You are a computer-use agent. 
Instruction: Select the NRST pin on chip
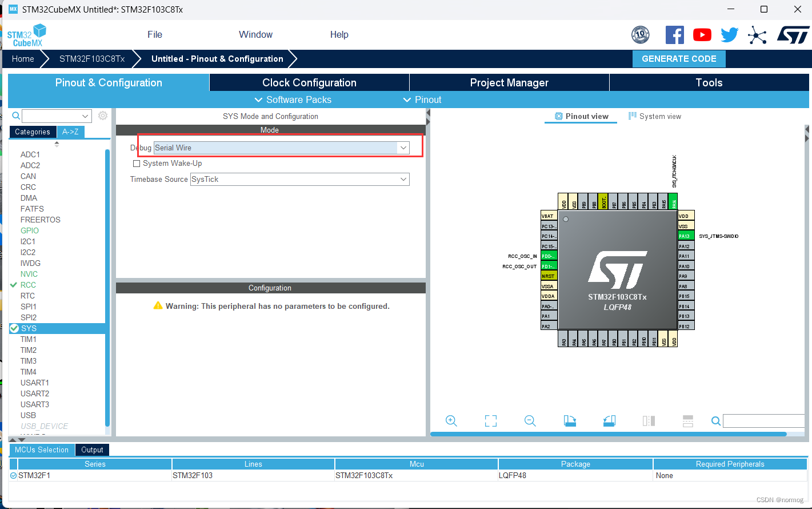(549, 276)
